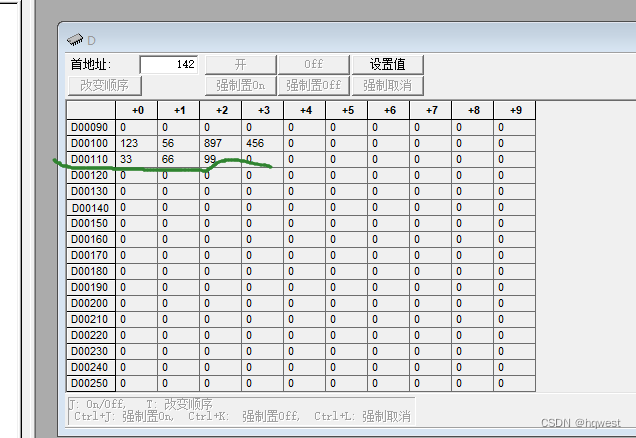Select the D00220 +3 cell

coord(263,335)
